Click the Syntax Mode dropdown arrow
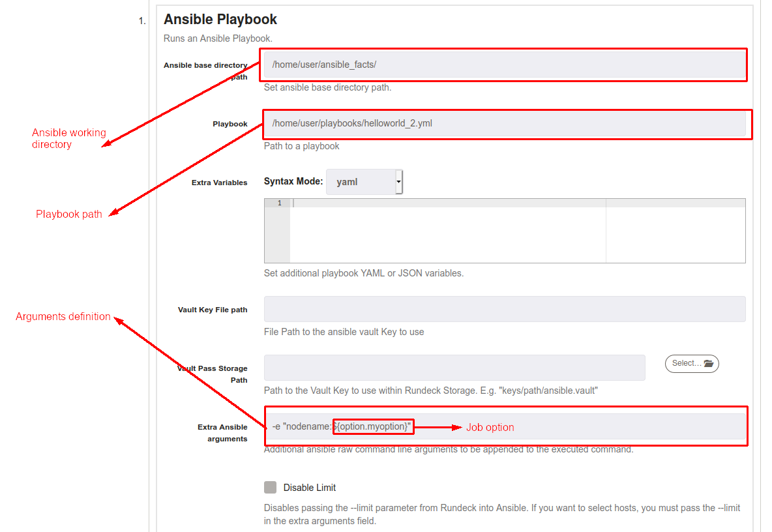The width and height of the screenshot is (772, 532). [x=398, y=182]
